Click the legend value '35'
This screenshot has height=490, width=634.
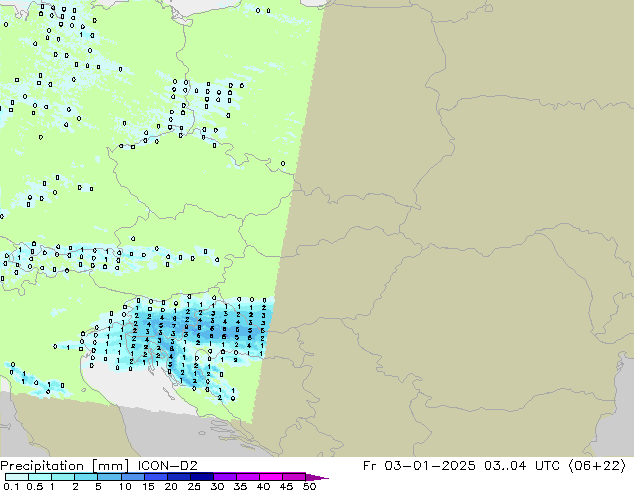tap(240, 486)
